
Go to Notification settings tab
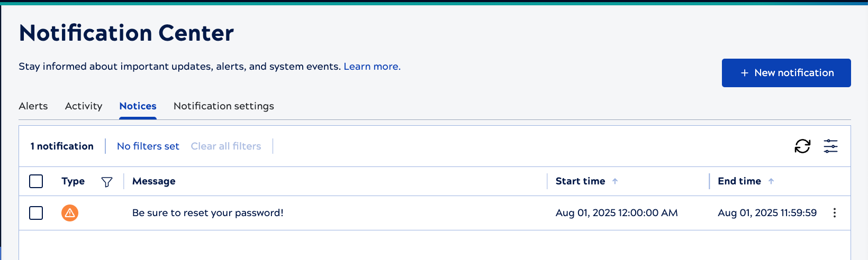click(x=224, y=106)
